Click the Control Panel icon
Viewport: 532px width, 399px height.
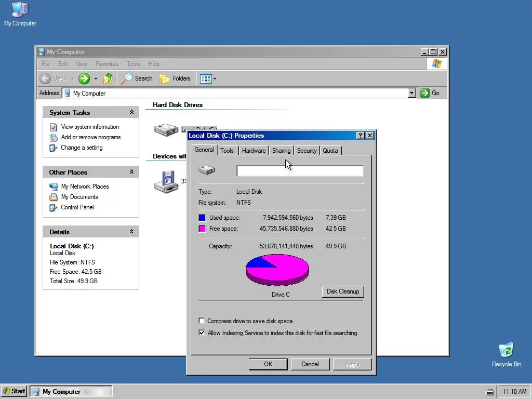pyautogui.click(x=54, y=208)
